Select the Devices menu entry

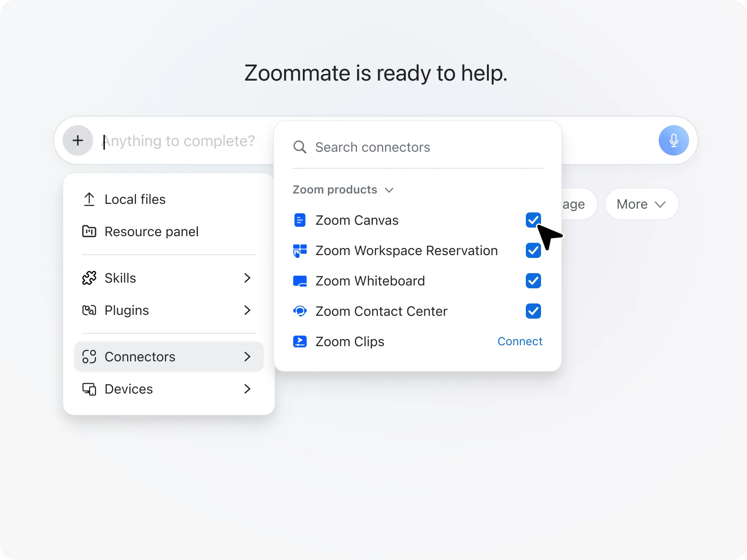tap(169, 389)
